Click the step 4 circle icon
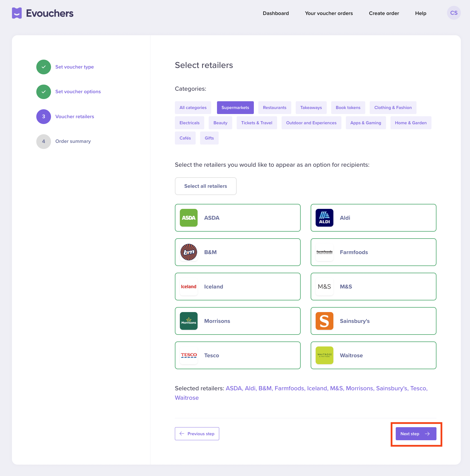 click(44, 141)
